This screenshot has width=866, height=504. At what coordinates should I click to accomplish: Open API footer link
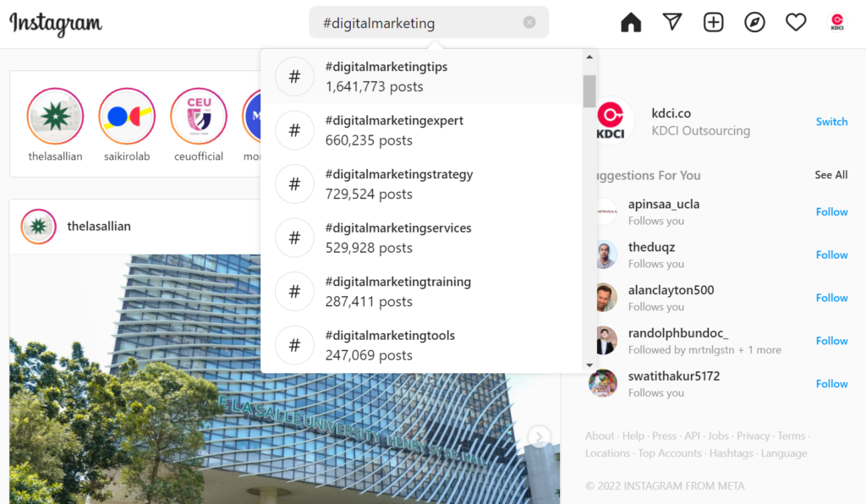[693, 436]
